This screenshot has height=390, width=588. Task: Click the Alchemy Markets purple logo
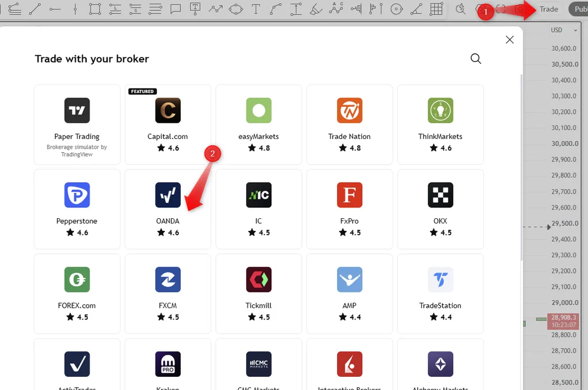coord(440,364)
